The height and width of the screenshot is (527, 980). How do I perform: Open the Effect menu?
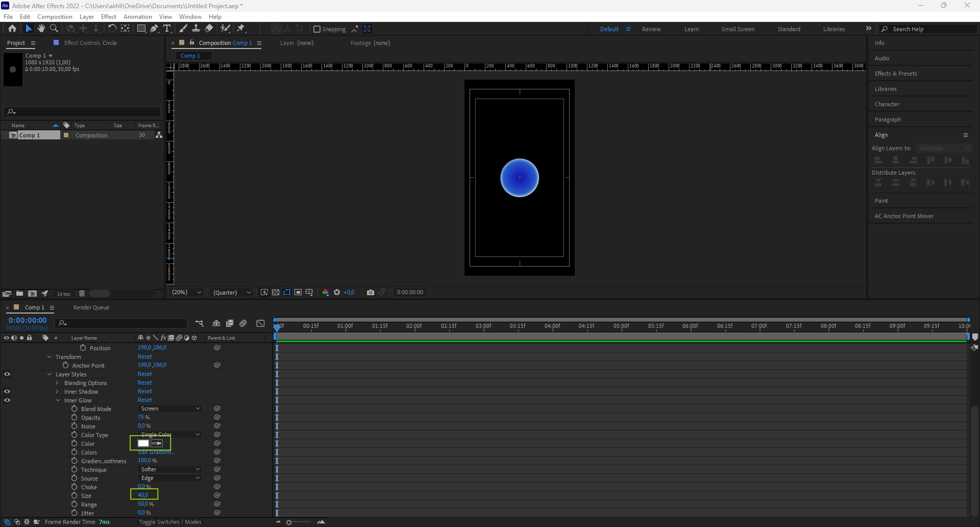(x=109, y=17)
